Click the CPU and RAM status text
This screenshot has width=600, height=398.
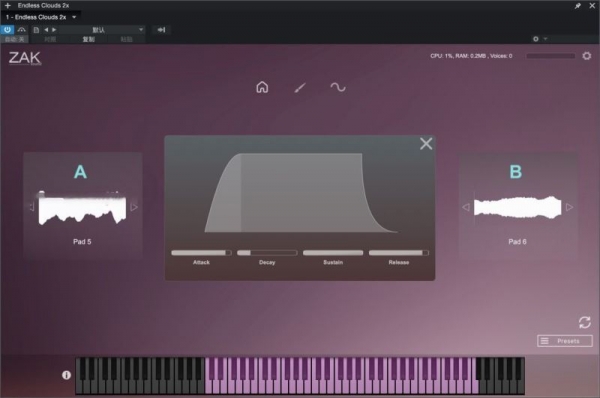coord(471,56)
